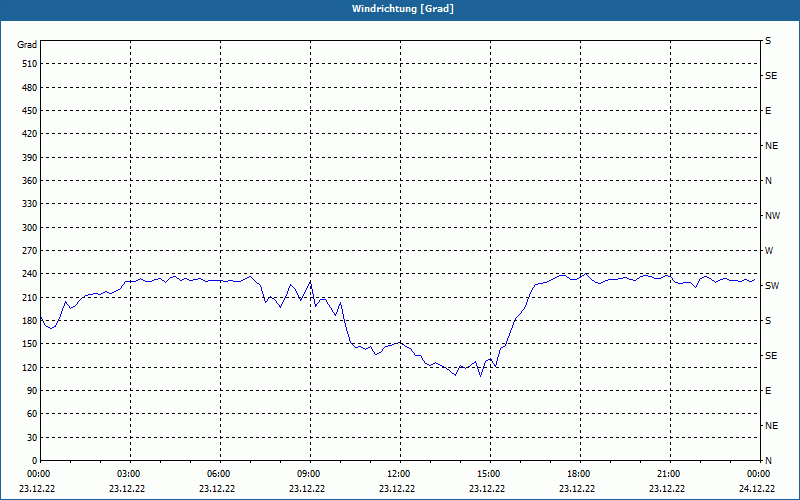This screenshot has height=500, width=800.
Task: Click the '03:00' time label
Action: point(130,474)
